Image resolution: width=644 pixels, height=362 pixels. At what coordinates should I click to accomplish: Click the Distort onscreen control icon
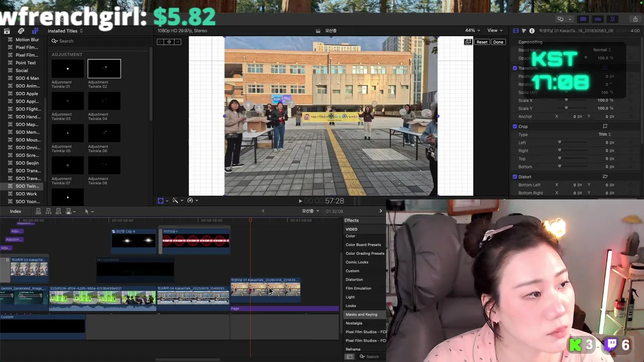605,176
